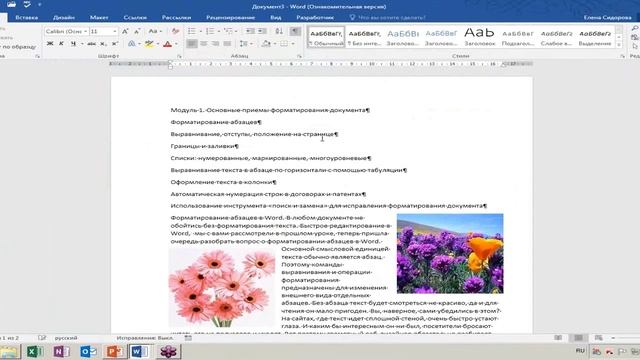
Task: Click the purple flower field image
Action: click(450, 253)
